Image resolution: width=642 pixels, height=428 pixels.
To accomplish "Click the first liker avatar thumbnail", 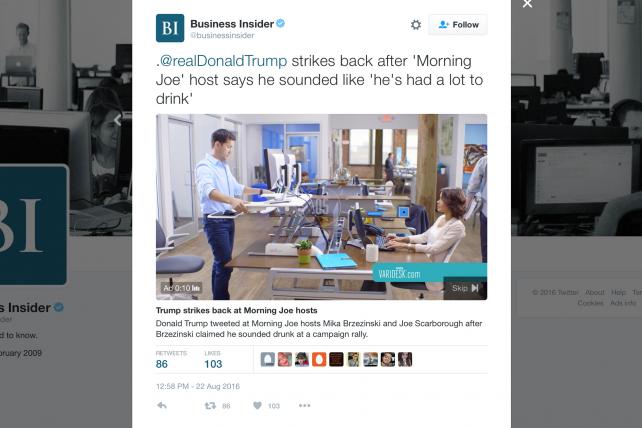I will [268, 359].
